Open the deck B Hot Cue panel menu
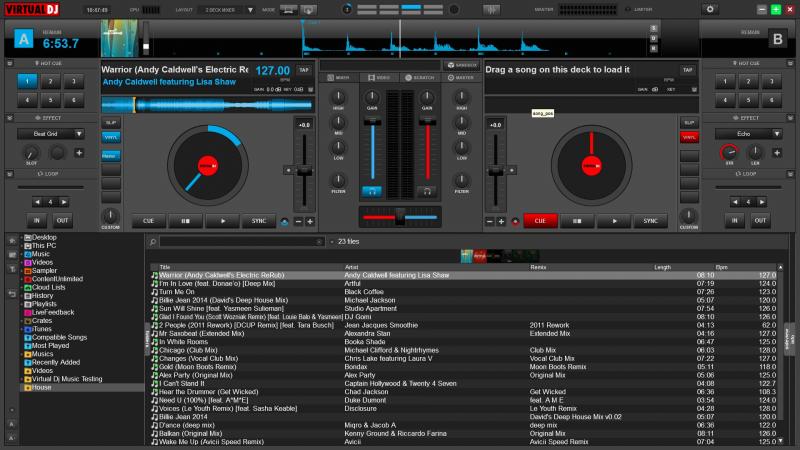 click(x=790, y=63)
